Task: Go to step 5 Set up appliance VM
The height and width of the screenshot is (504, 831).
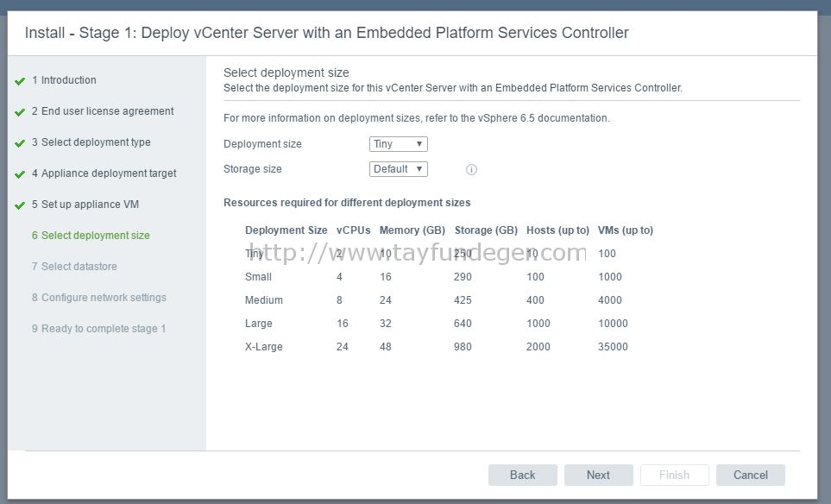Action: pyautogui.click(x=85, y=204)
